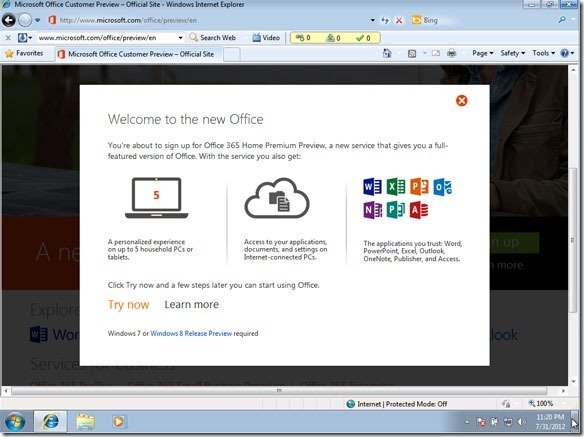Click the volume speaker tray icon

tap(522, 422)
